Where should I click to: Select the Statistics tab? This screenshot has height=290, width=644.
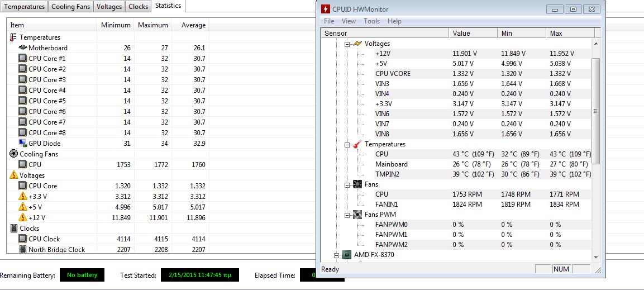(x=168, y=6)
